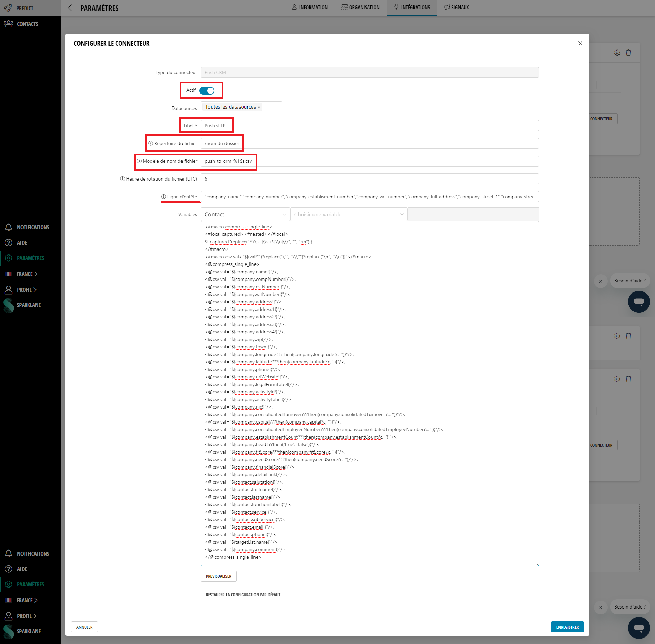Switch to the Signaux tab
Viewport: 655px width, 644px height.
coord(456,7)
